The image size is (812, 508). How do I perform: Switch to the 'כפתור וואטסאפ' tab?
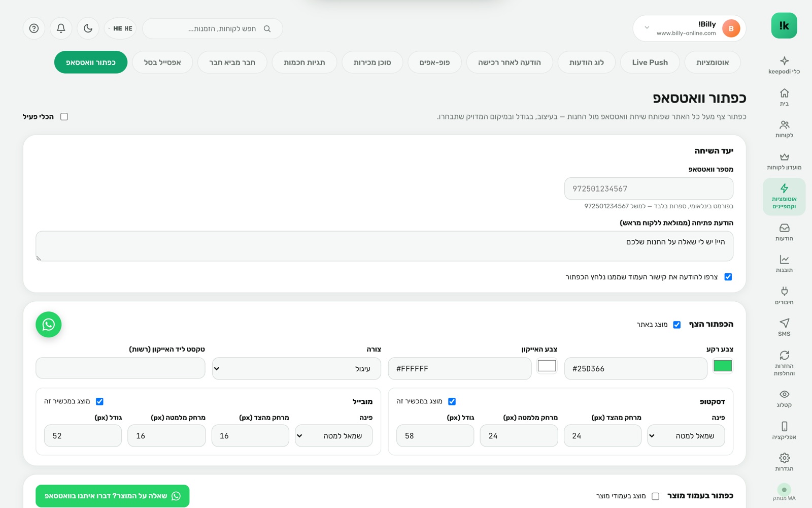point(91,62)
